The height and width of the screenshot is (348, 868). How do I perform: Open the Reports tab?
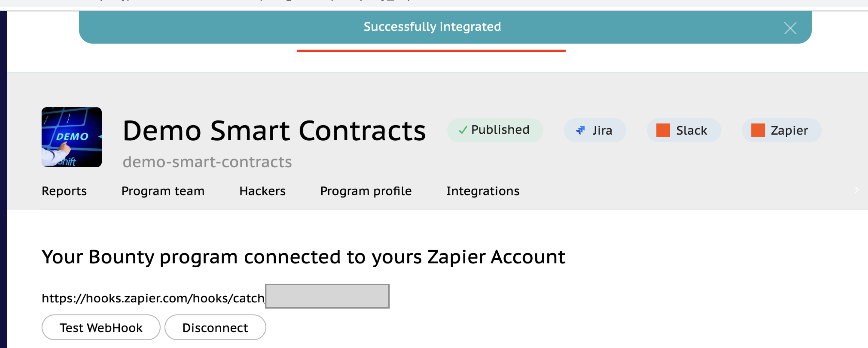point(64,191)
